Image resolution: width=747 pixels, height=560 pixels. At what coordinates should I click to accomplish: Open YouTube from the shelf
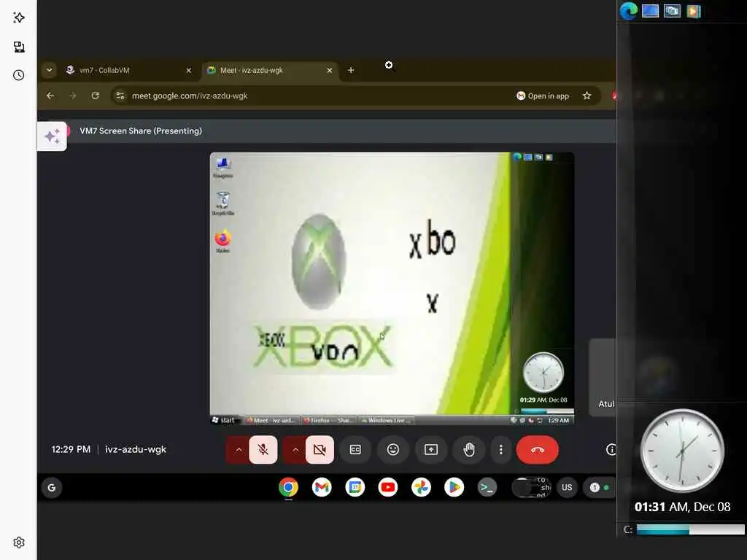(x=388, y=488)
